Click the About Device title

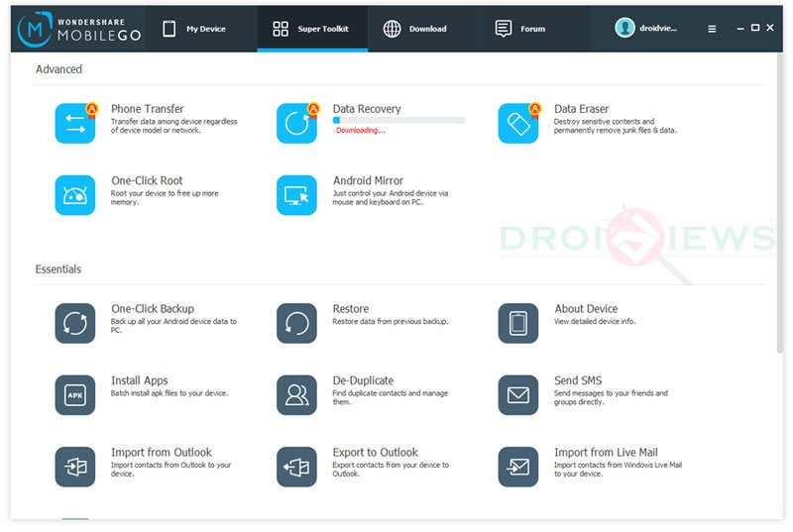click(586, 309)
